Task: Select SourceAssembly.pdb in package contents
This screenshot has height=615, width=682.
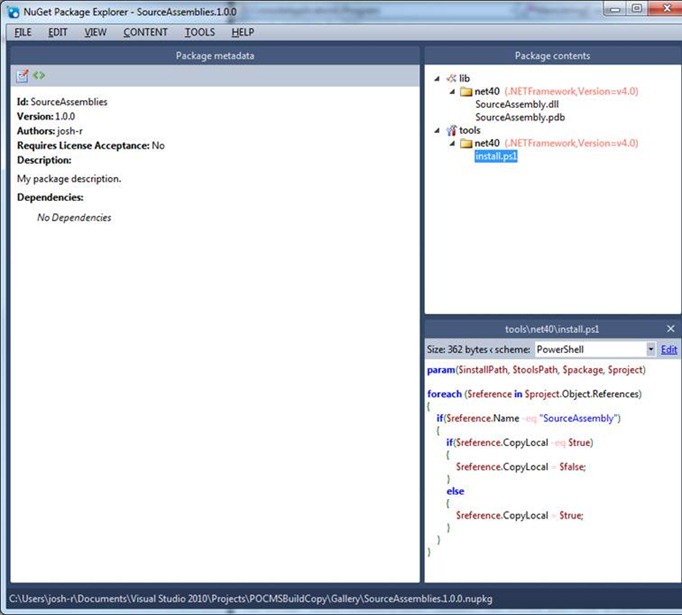Action: click(x=520, y=117)
